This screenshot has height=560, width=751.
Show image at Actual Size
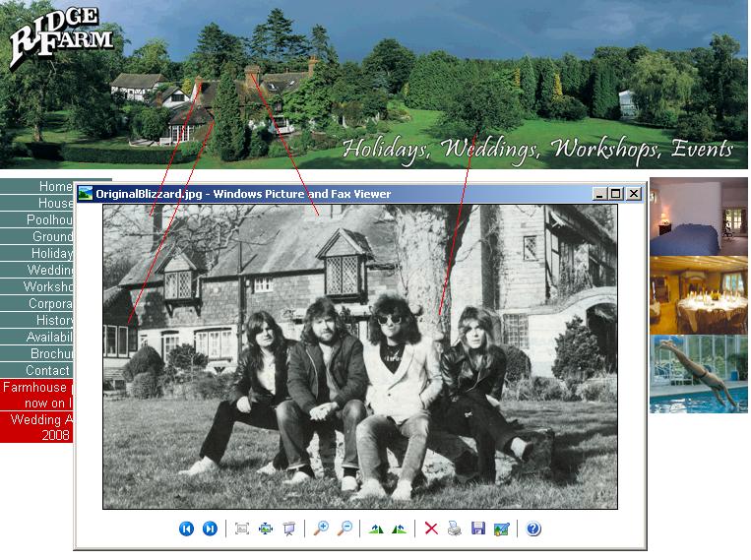(266, 529)
